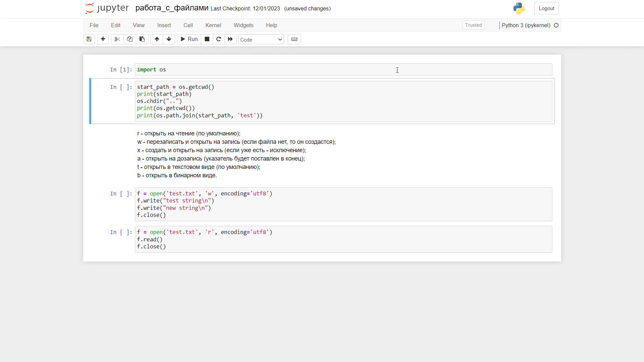Click the empty prompt beside start_path cell
Viewport: 644px width, 362px height.
pos(121,87)
